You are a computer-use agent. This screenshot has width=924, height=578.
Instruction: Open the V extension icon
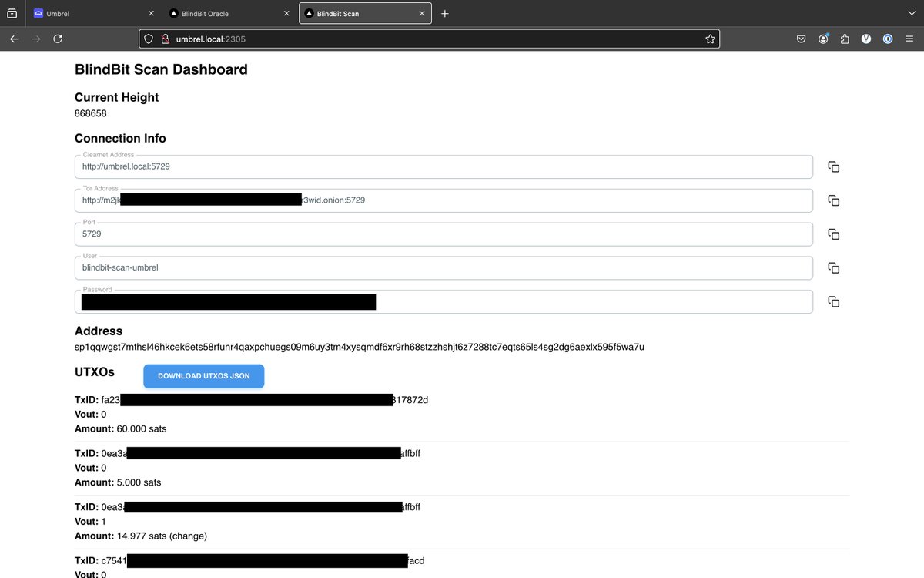tap(866, 39)
